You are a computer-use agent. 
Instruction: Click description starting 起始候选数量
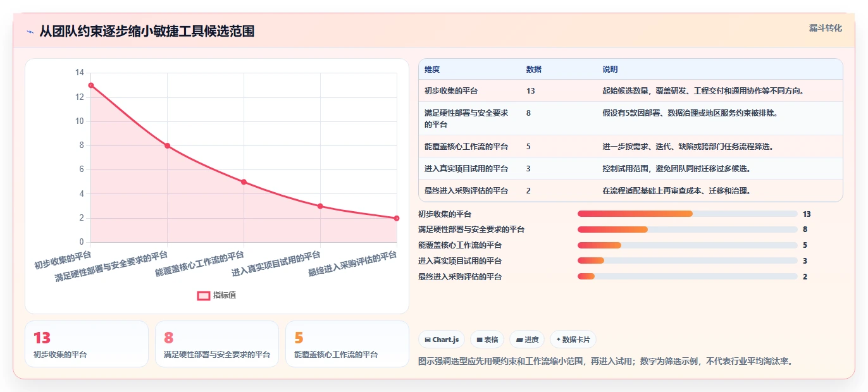pyautogui.click(x=703, y=91)
